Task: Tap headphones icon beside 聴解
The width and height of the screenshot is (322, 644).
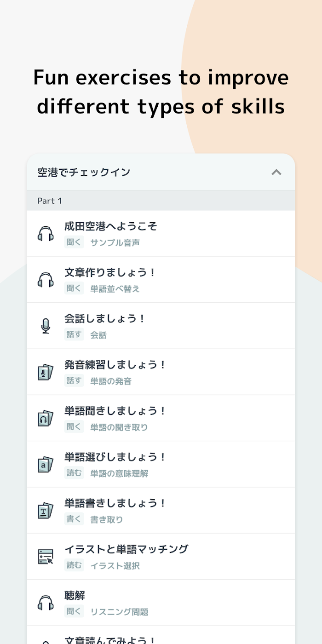Action: 46,602
